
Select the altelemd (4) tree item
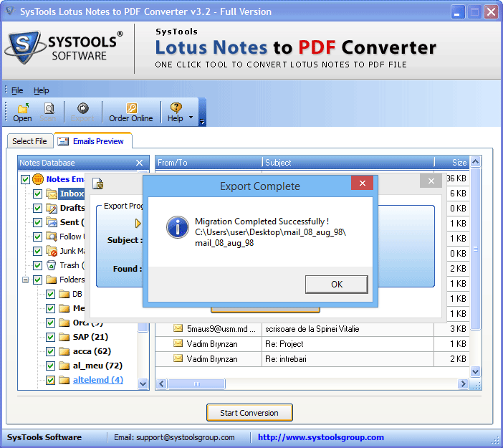pyautogui.click(x=98, y=380)
